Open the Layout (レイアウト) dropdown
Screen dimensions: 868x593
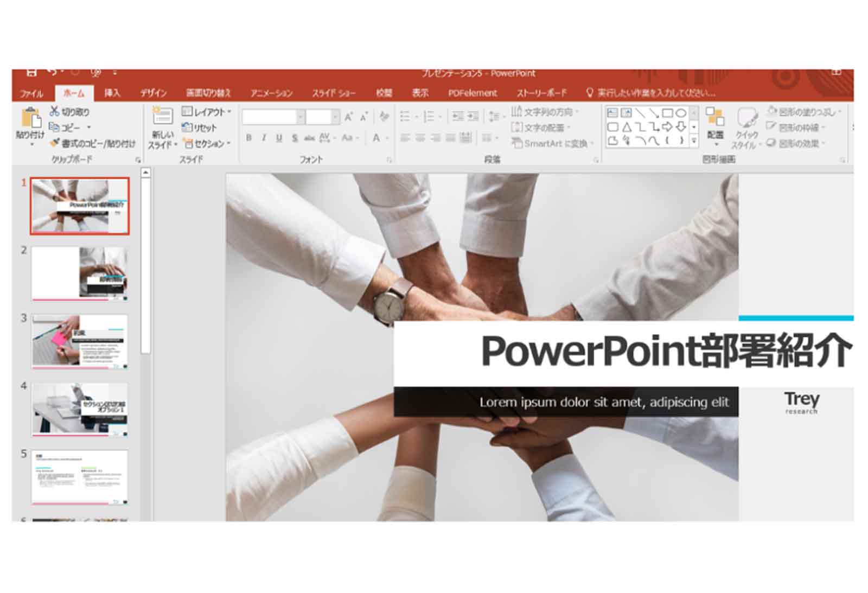pos(207,112)
